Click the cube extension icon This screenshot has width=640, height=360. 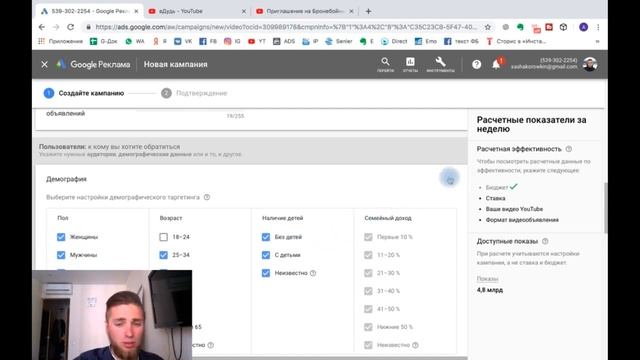(x=563, y=27)
